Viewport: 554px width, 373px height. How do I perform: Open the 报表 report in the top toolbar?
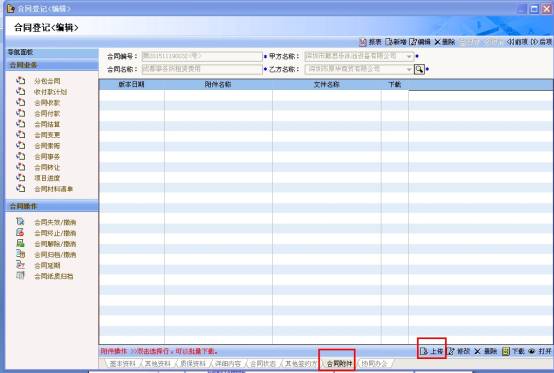coord(370,42)
